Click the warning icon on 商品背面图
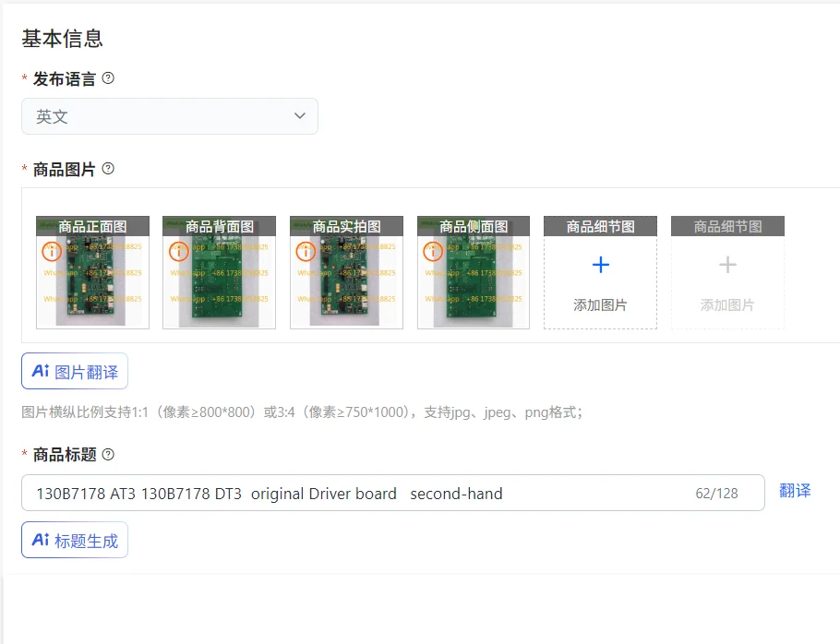 [179, 252]
